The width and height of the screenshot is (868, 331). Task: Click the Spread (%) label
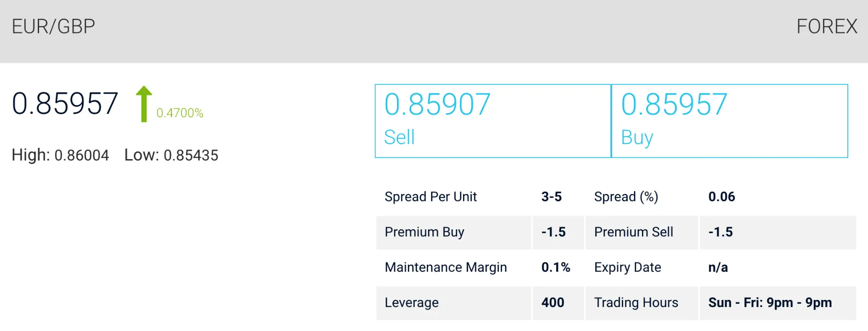[626, 196]
